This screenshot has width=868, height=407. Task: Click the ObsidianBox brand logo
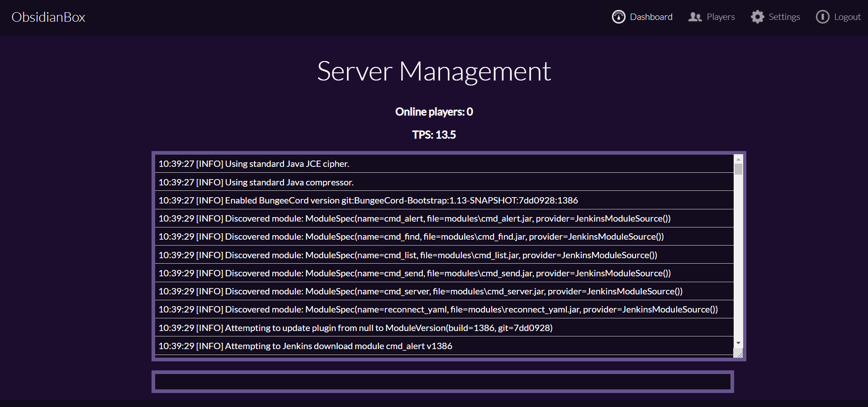point(48,17)
